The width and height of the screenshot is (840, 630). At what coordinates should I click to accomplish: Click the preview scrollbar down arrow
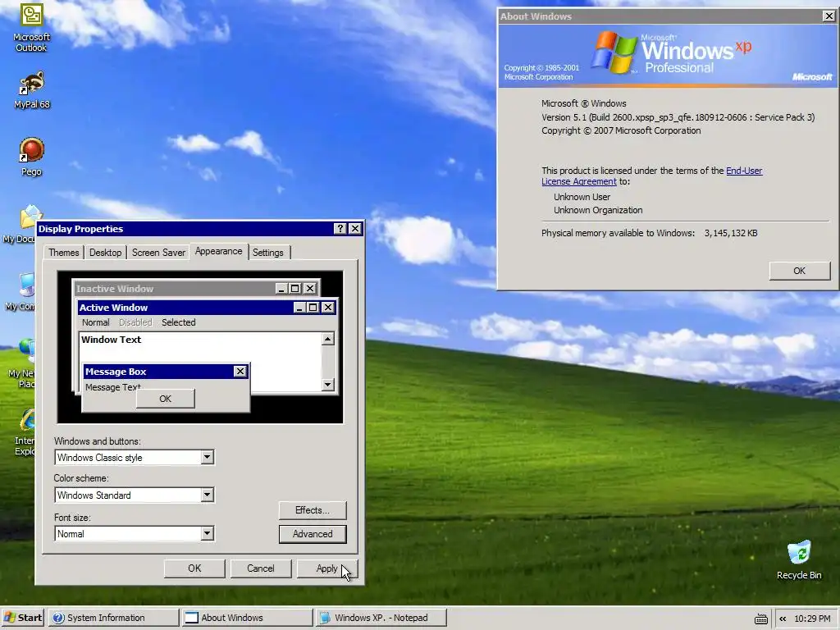pyautogui.click(x=328, y=385)
